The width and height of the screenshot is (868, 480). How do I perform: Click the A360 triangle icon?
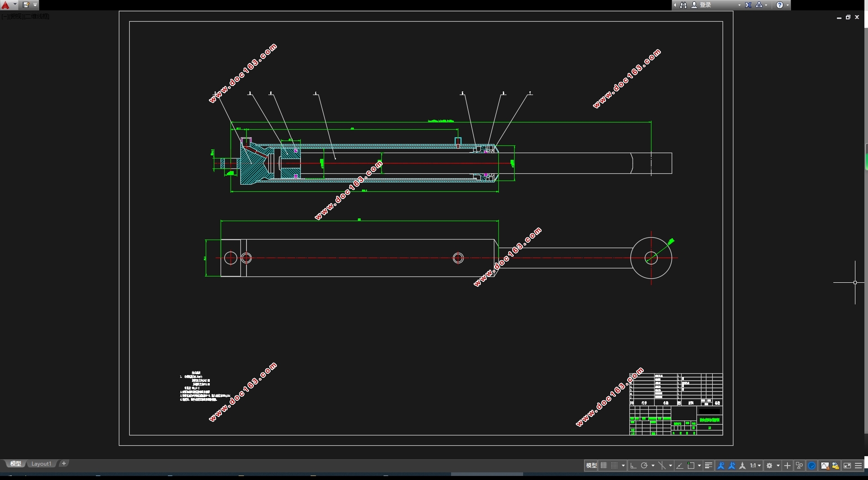coord(759,5)
